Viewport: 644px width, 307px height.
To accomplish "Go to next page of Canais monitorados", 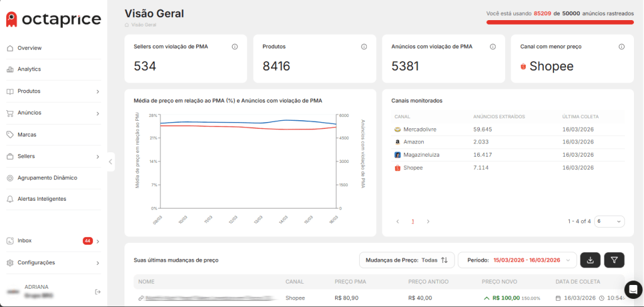I will 428,221.
